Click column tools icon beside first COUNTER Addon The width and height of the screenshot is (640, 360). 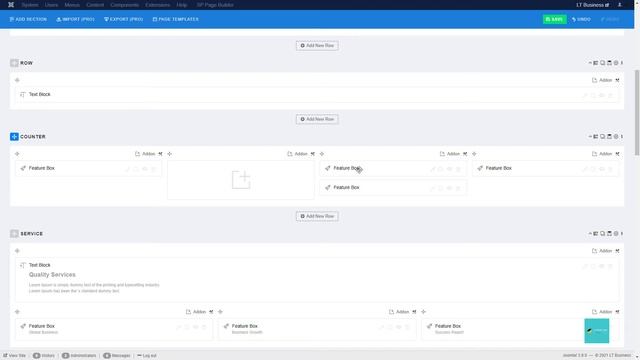pyautogui.click(x=160, y=154)
